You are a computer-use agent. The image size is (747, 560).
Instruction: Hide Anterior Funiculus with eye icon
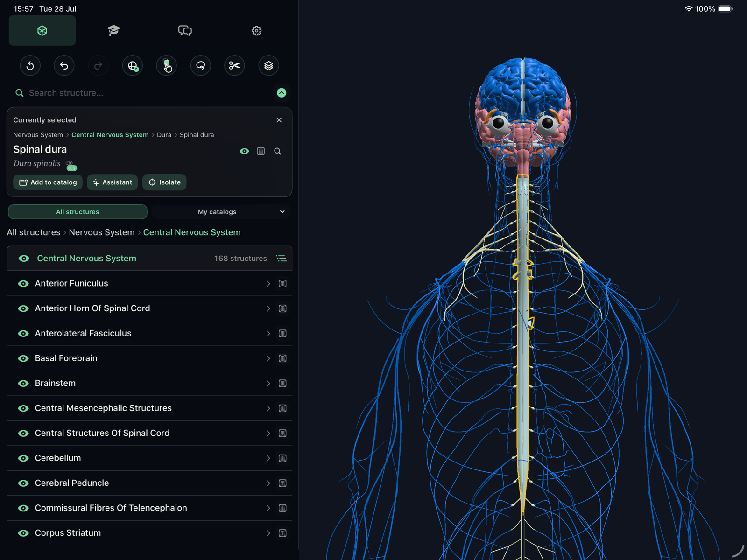pos(23,284)
